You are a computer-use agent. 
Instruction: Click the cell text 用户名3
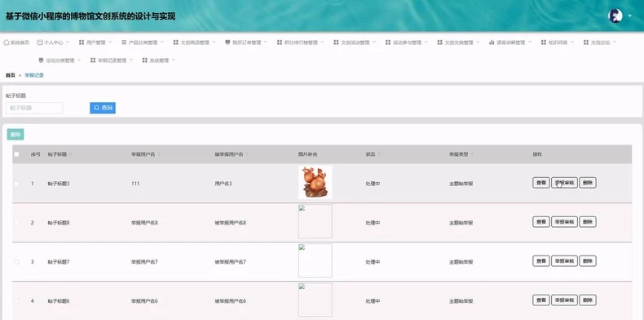(x=223, y=184)
